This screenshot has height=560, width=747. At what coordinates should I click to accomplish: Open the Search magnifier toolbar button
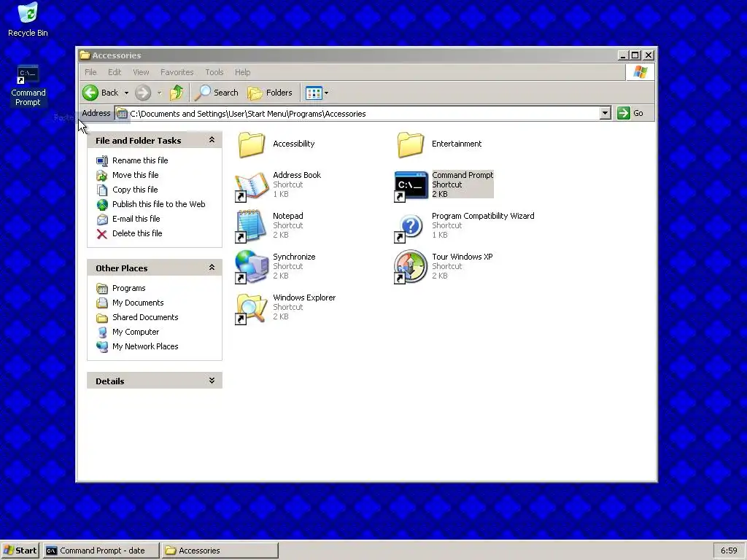(x=217, y=93)
